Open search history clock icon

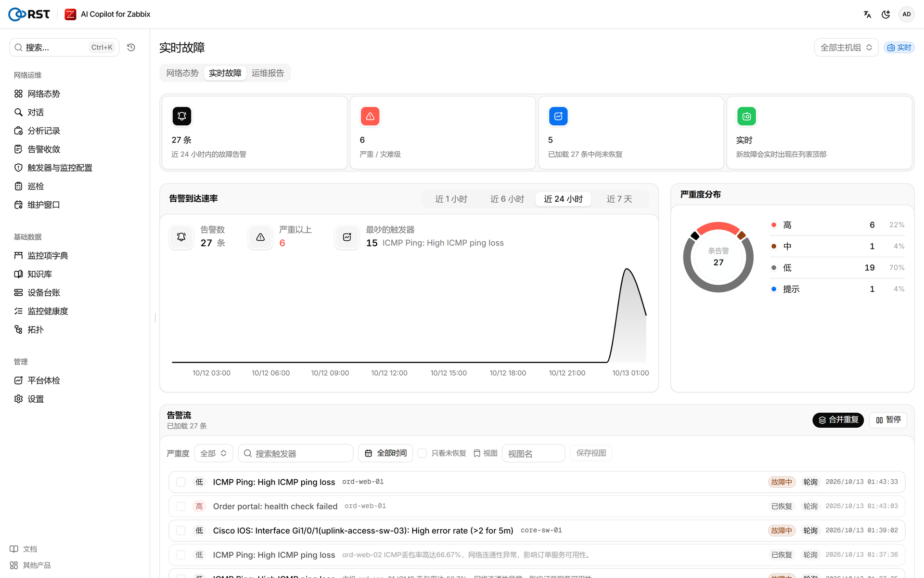tap(131, 47)
